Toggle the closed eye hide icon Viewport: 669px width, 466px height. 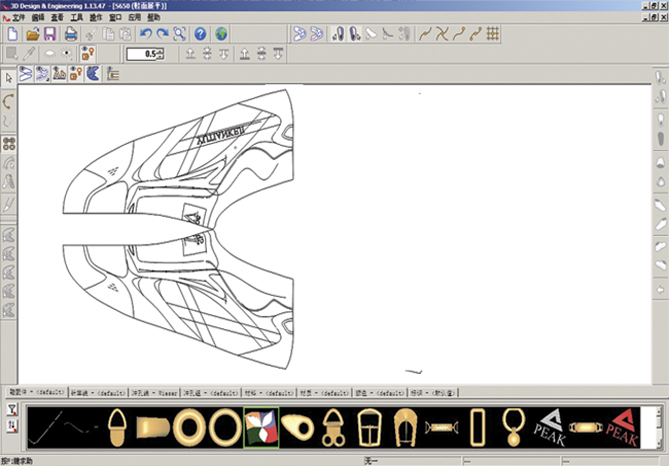point(49,54)
